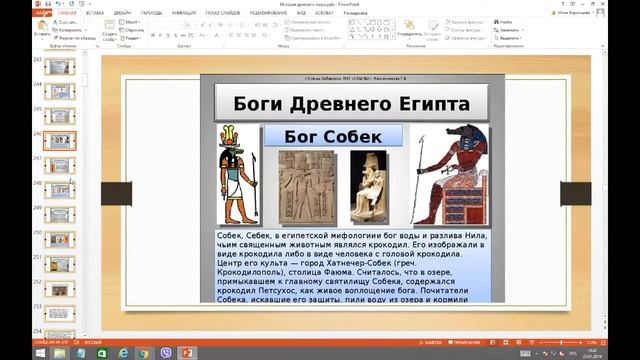Open the Заменить (Replace) dropdown
Image resolution: width=640 pixels, height=360 pixels.
509,30
